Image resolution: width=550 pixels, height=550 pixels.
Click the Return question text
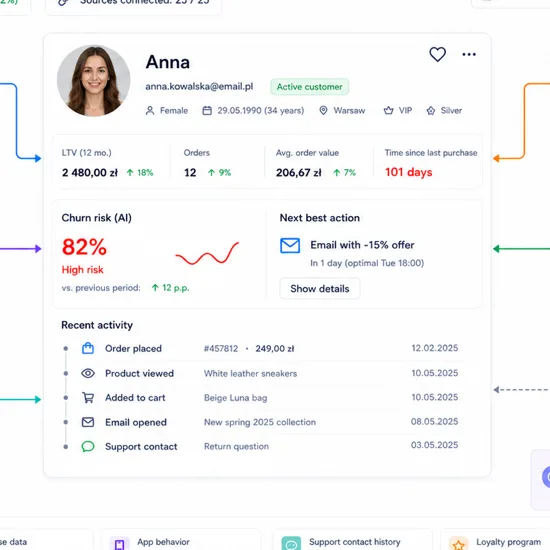tap(236, 447)
